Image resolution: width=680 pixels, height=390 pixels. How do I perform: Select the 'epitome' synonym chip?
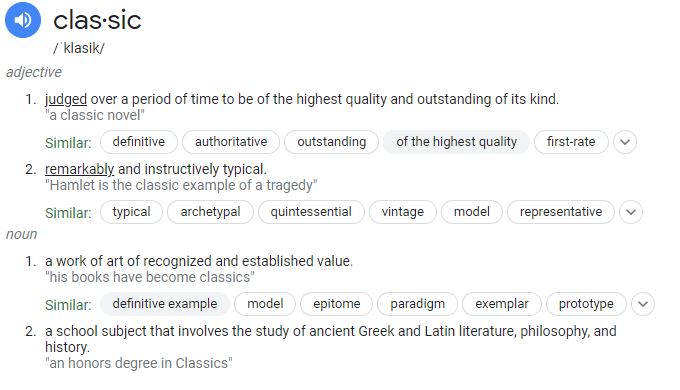click(337, 304)
